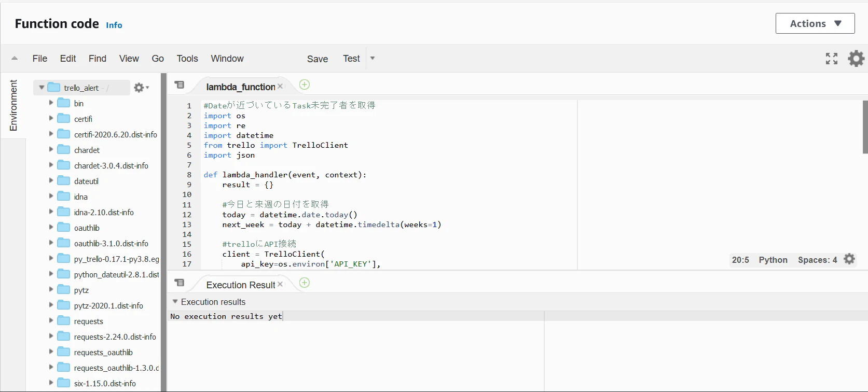
Task: Select the pytz folder
Action: (x=81, y=290)
